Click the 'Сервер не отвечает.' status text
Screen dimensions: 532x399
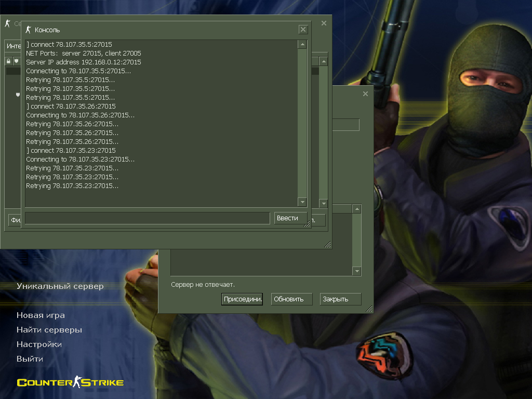tap(203, 285)
